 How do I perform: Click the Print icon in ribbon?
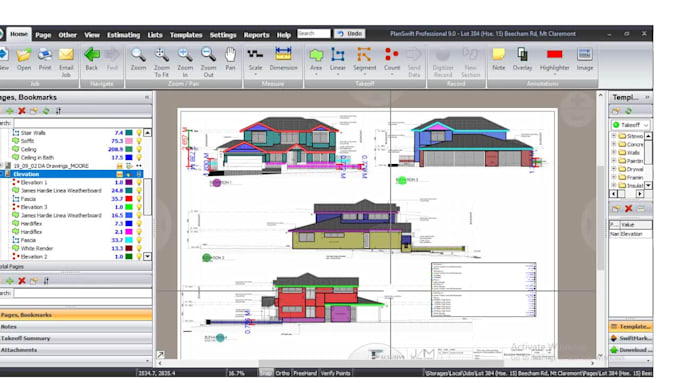(45, 59)
